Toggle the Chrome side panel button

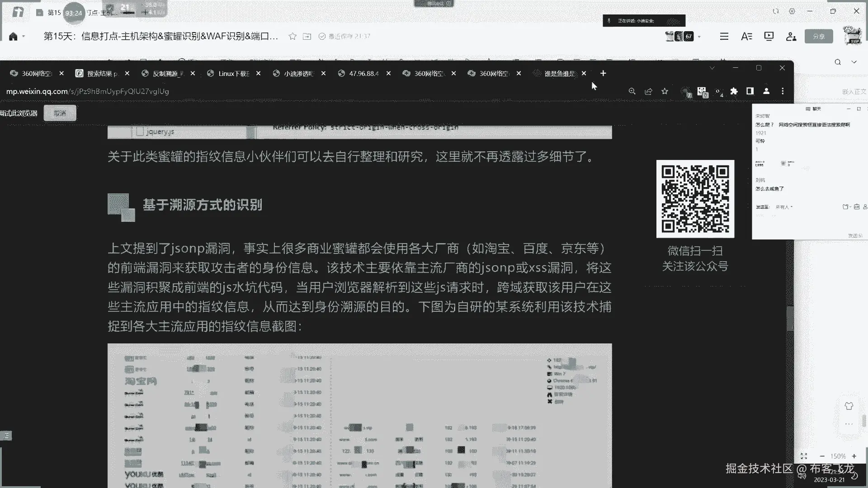(x=750, y=91)
